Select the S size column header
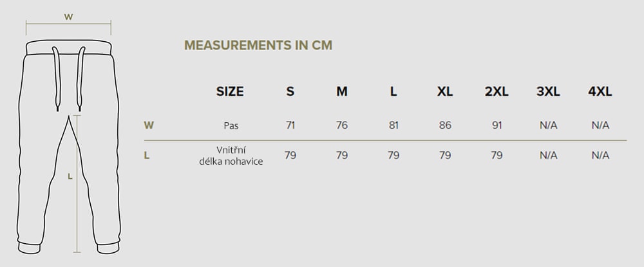644x267 pixels. click(x=290, y=91)
